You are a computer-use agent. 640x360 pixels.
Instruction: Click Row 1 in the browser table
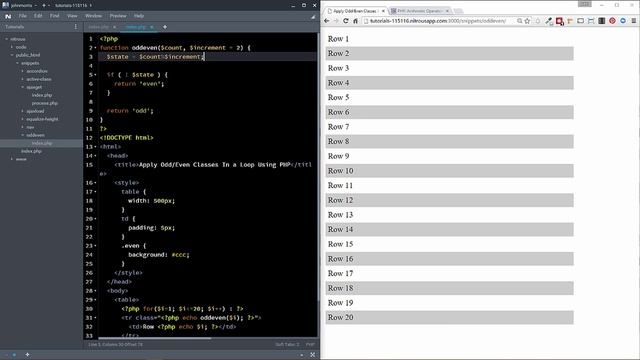pyautogui.click(x=449, y=39)
